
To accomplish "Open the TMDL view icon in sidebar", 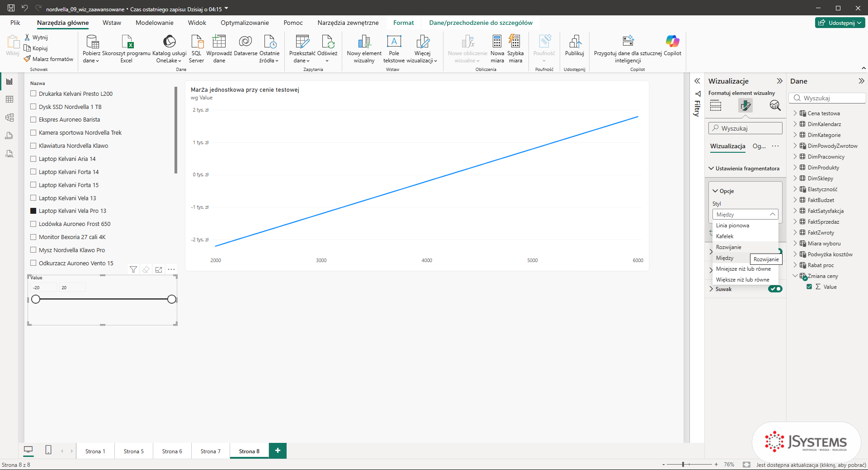I will tap(9, 154).
